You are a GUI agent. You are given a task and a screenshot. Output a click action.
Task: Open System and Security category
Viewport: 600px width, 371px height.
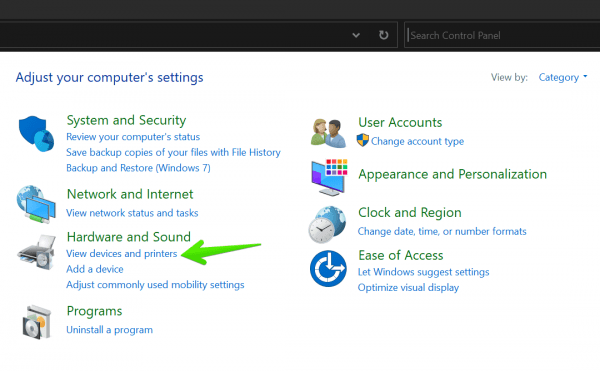(x=126, y=120)
